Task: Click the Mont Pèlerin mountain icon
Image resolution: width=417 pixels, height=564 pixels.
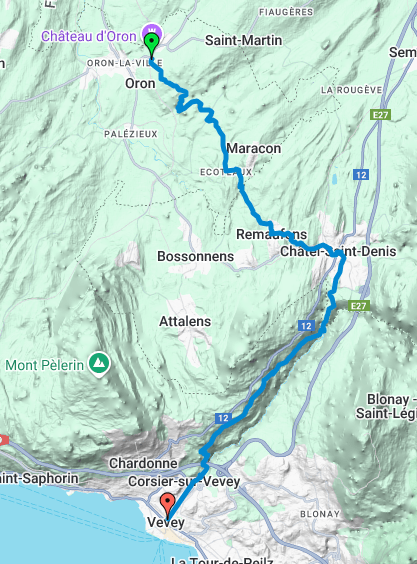Action: tap(100, 364)
